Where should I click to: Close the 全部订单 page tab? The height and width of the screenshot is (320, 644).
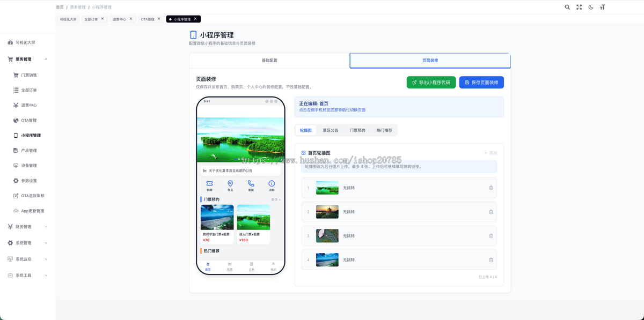pos(103,19)
